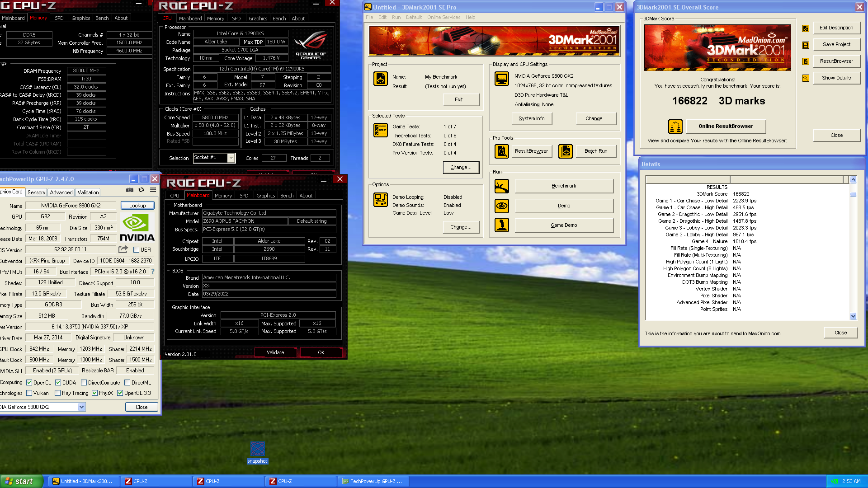The width and height of the screenshot is (868, 488).
Task: Toggle the OpenGL 3.3 checkbox
Action: pos(120,393)
